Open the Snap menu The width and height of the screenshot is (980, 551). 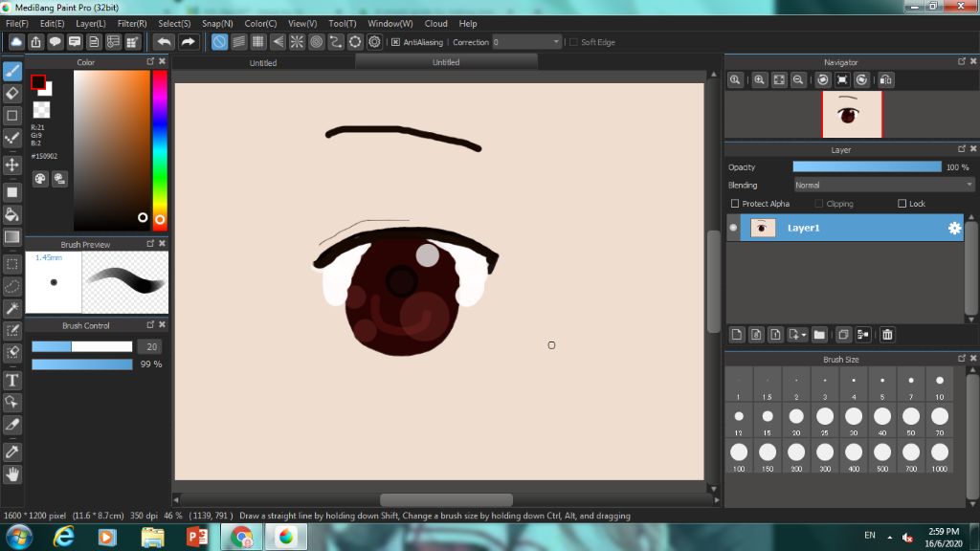(x=217, y=23)
